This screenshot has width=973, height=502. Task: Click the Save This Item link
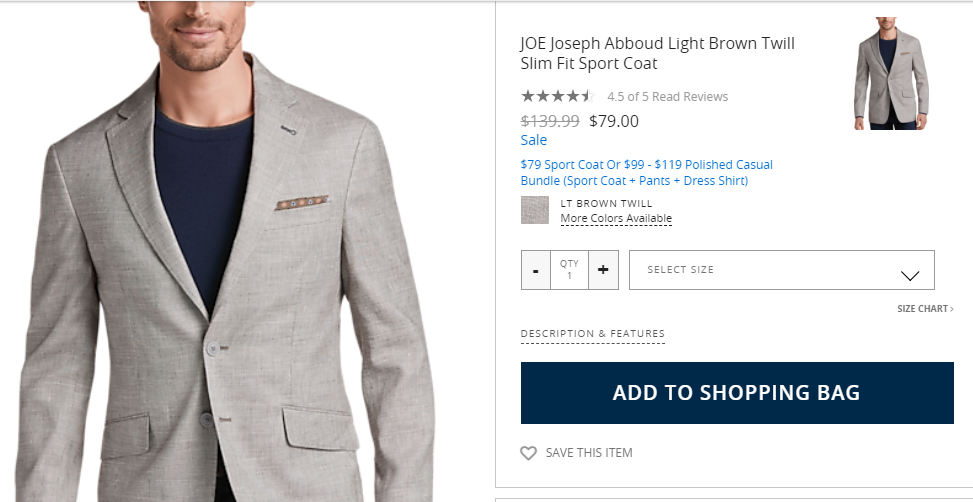tap(589, 453)
